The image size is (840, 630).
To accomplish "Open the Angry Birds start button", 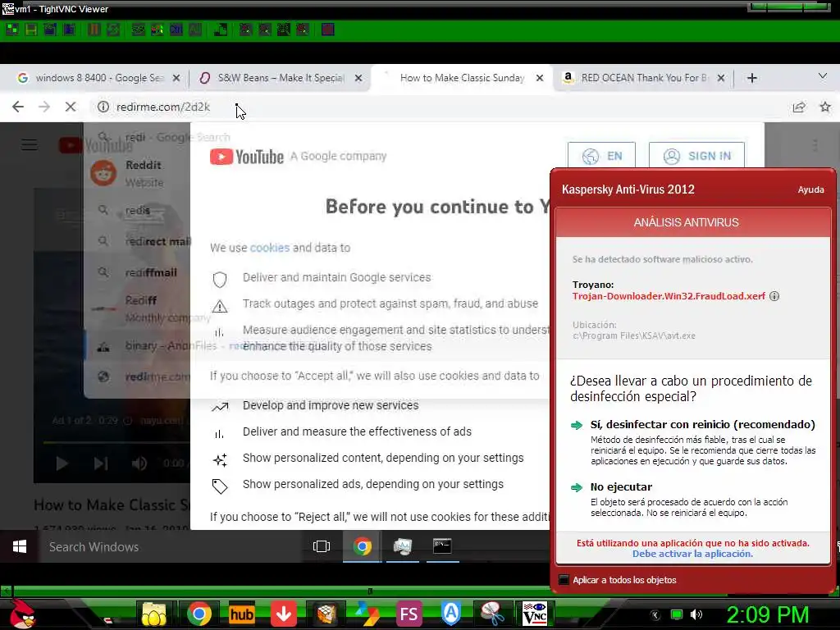I will pyautogui.click(x=21, y=614).
